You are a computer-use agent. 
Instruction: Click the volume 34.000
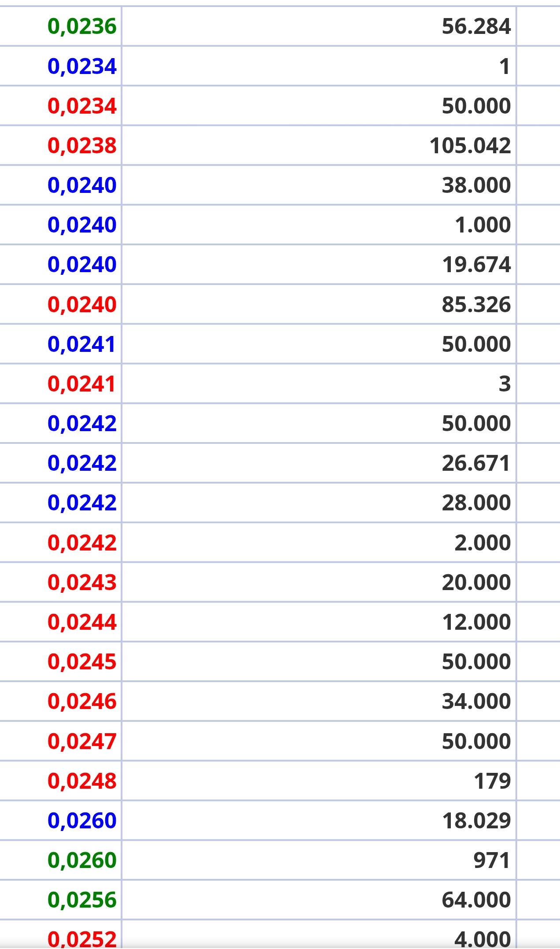point(476,702)
